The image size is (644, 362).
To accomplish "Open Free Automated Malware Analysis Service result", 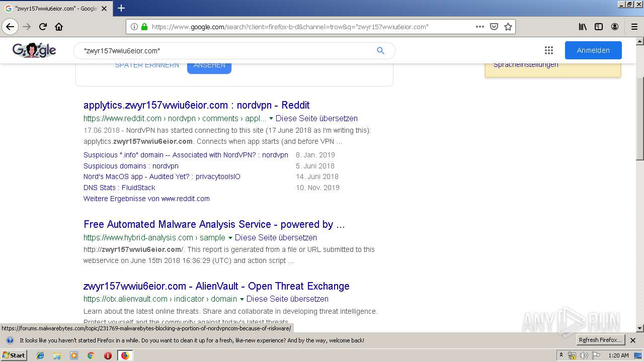I will tap(214, 224).
